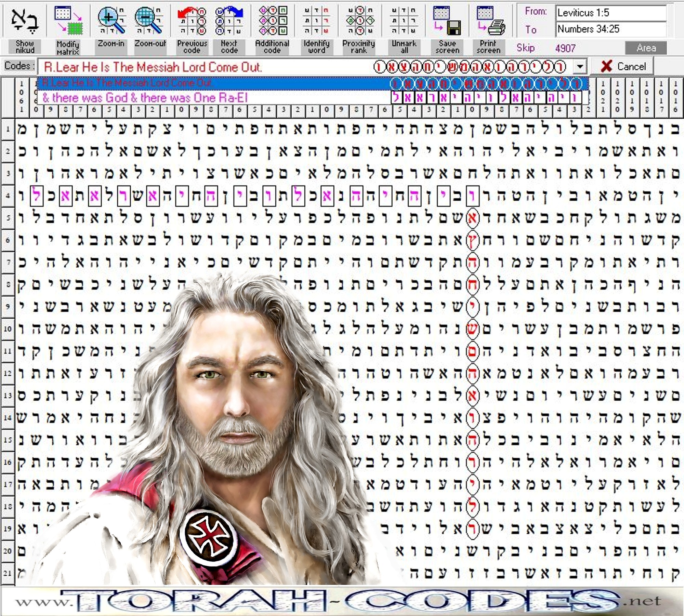Image resolution: width=684 pixels, height=616 pixels.
Task: Click the Unmark all icon
Action: click(x=404, y=21)
